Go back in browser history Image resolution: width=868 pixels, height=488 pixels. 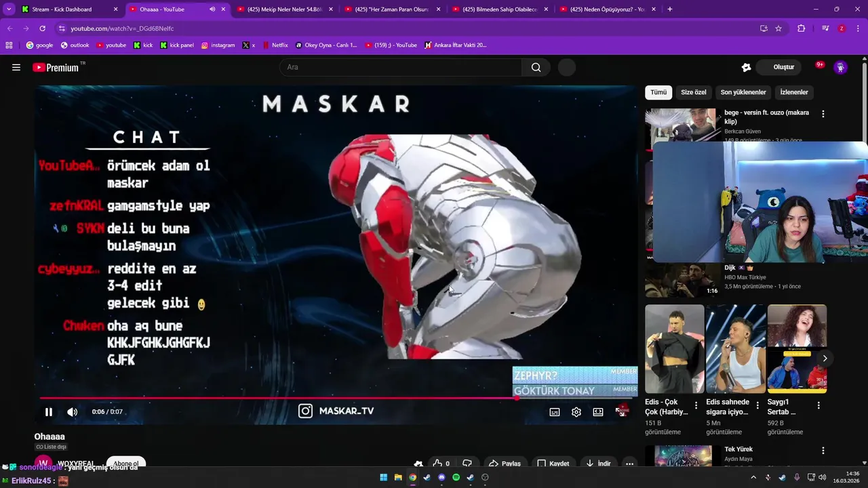coord(9,28)
